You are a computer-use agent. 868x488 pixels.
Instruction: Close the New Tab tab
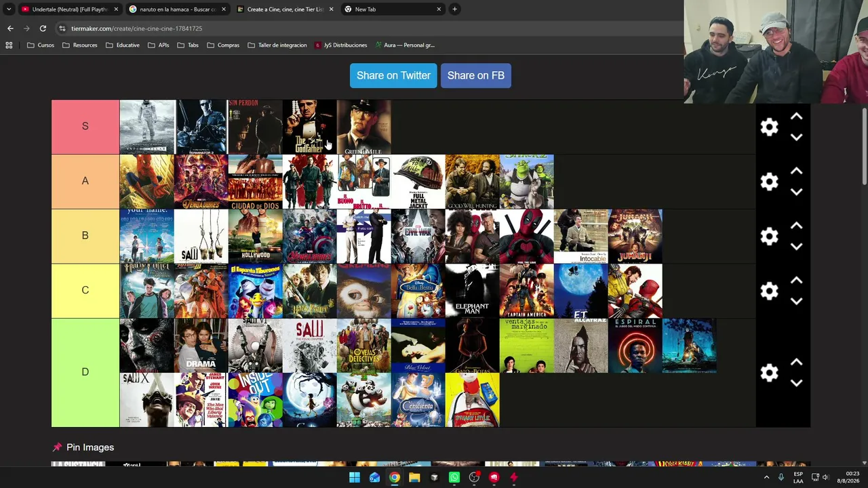pyautogui.click(x=439, y=9)
